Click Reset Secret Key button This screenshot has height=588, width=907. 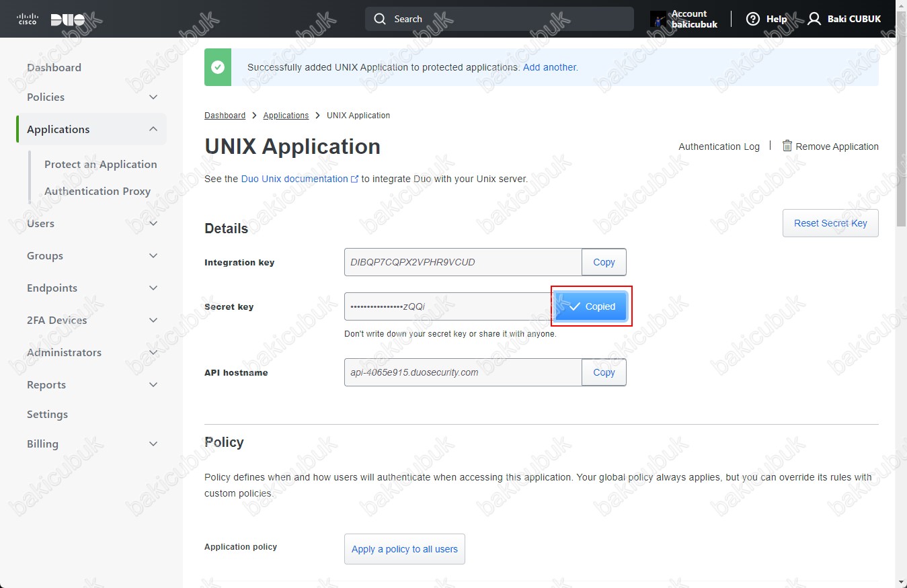tap(830, 223)
